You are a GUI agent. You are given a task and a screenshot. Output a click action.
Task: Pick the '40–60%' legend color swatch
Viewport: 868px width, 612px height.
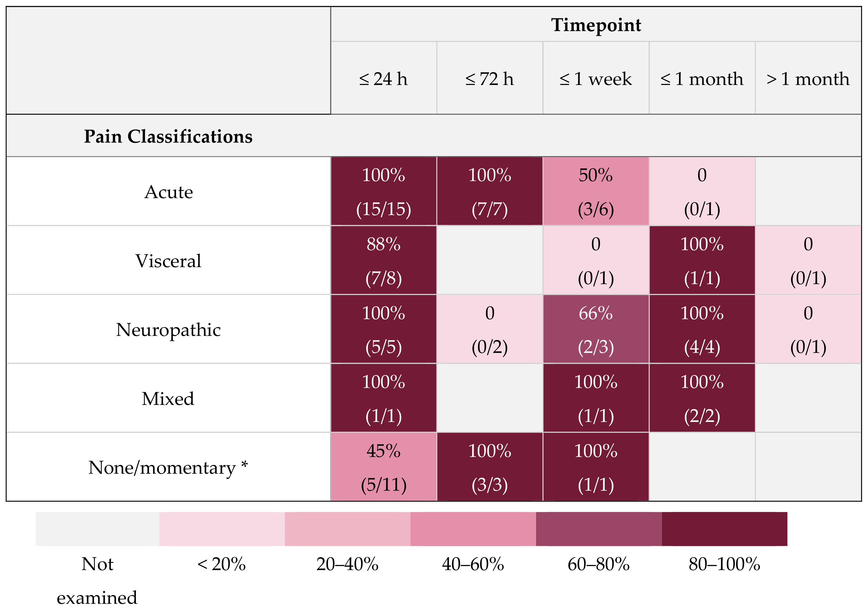pos(473,529)
